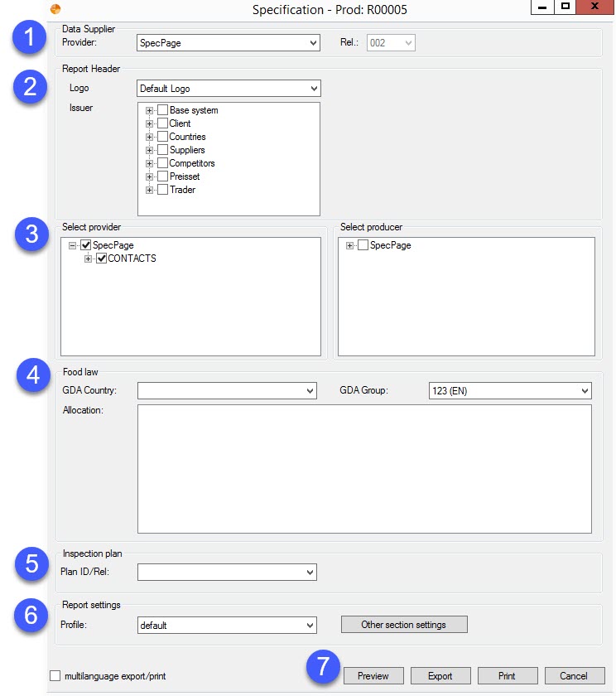The width and height of the screenshot is (616, 696).
Task: Uncheck the CONTACTS checkbox
Action: 102,259
